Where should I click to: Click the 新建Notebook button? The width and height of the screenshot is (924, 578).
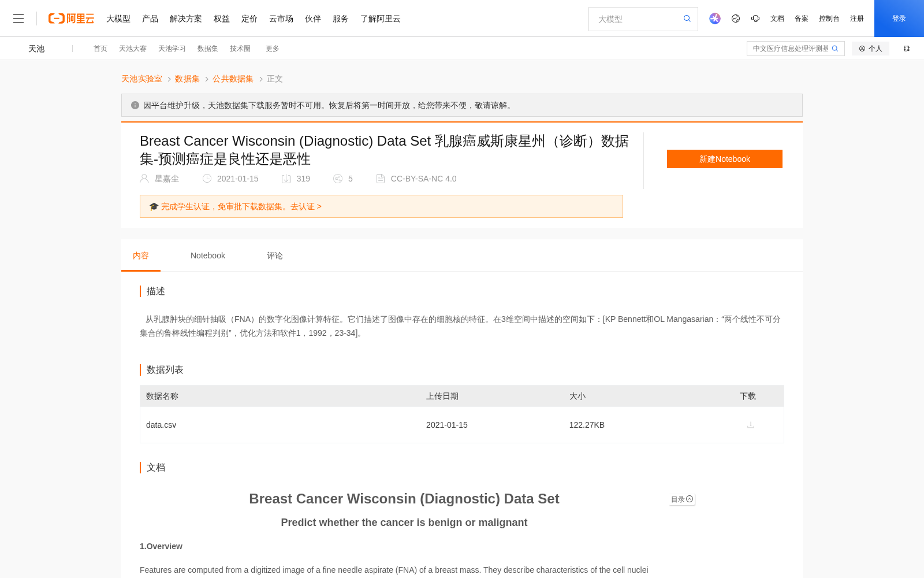coord(725,159)
